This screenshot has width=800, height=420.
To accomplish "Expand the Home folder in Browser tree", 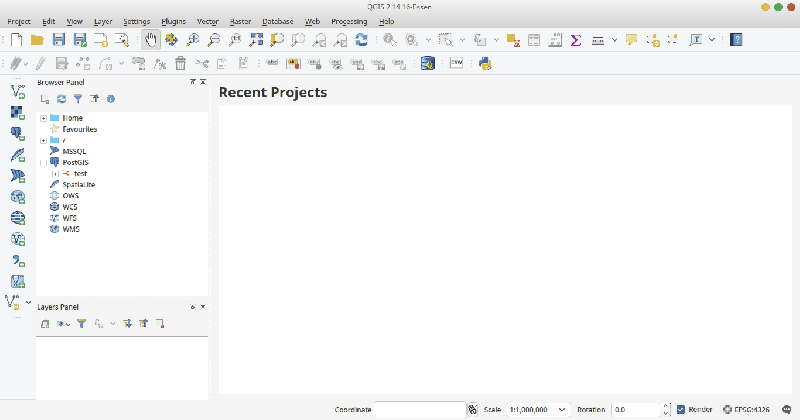I will coord(43,118).
